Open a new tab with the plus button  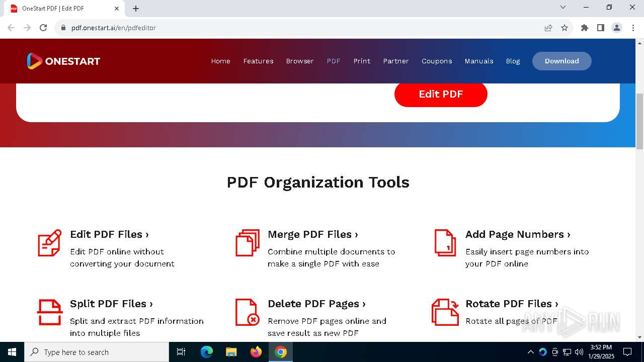[x=136, y=9]
